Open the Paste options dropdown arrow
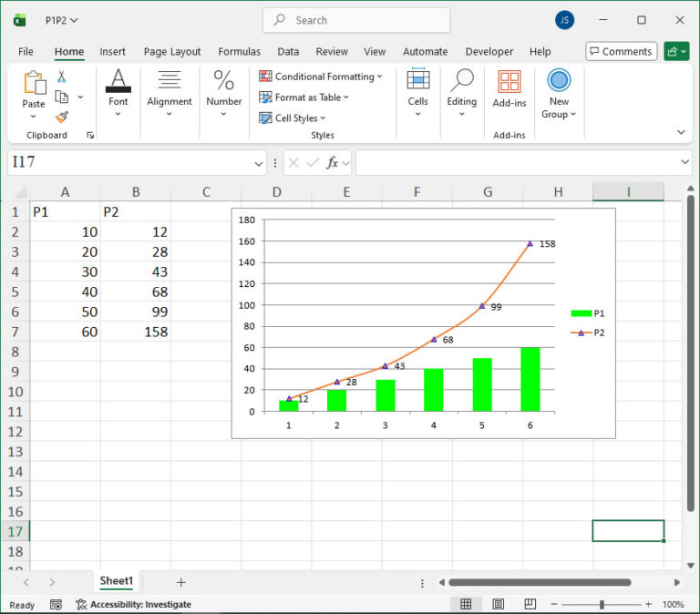The height and width of the screenshot is (614, 700). click(x=33, y=117)
